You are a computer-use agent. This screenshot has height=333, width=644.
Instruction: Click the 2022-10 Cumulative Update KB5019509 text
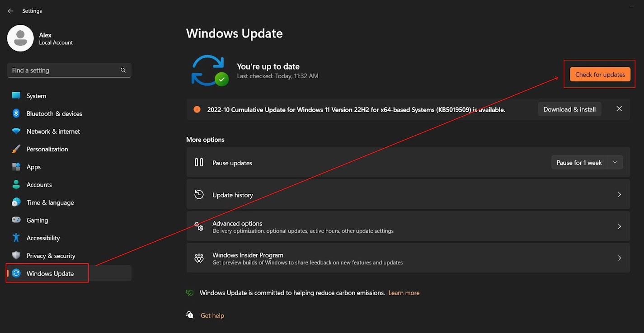pos(356,109)
